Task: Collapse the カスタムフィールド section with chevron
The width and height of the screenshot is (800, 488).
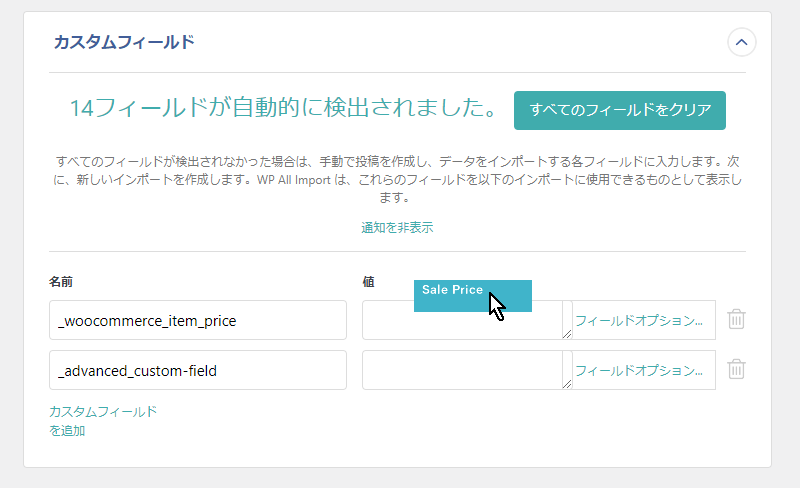Action: tap(741, 42)
